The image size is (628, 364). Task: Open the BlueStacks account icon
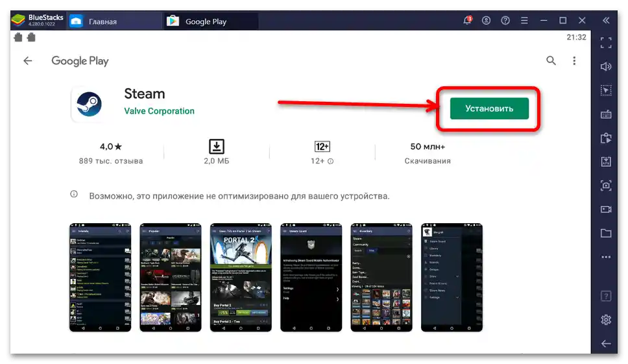pos(486,20)
